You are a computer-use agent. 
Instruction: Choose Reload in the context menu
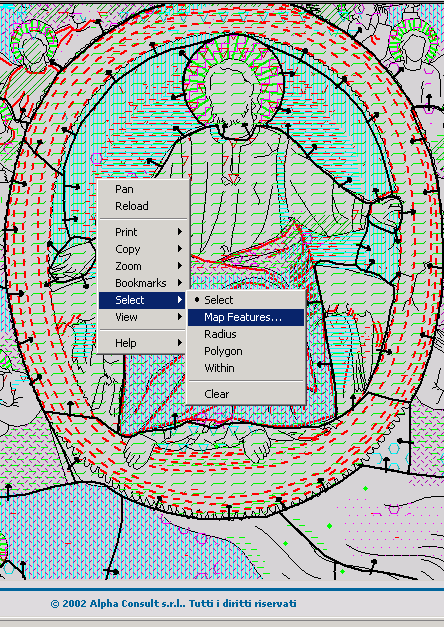142,206
